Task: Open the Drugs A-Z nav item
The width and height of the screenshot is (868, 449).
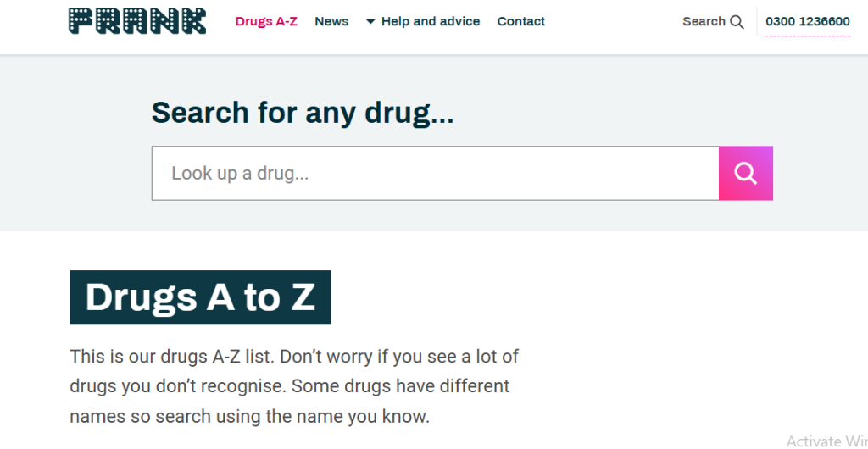Action: [266, 21]
